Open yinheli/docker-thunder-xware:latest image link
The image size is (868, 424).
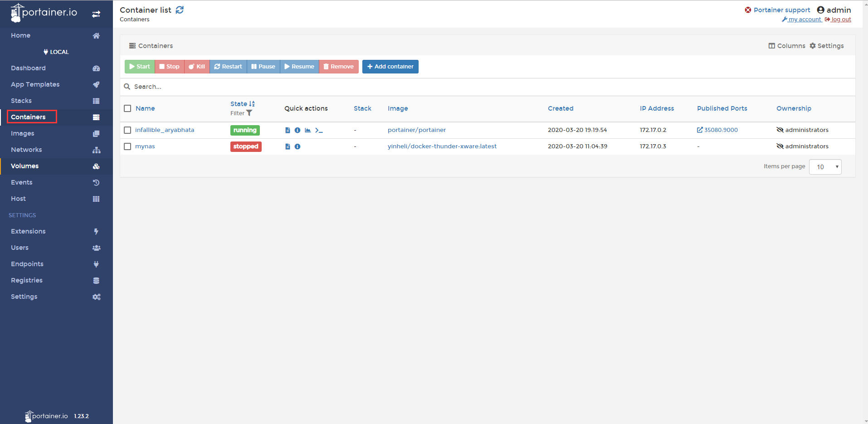point(442,146)
